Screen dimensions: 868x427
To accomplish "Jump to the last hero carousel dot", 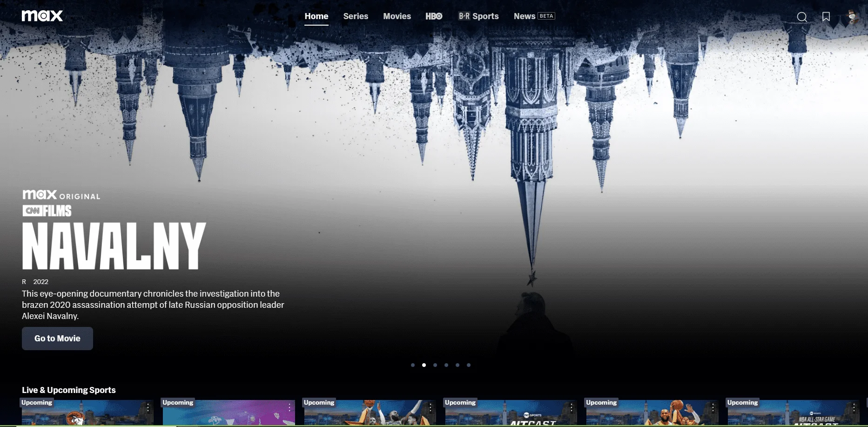I will (469, 365).
